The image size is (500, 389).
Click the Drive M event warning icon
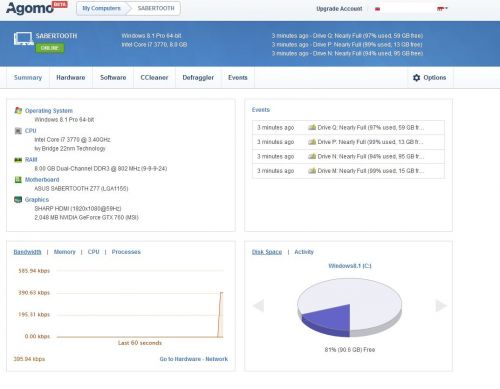312,170
